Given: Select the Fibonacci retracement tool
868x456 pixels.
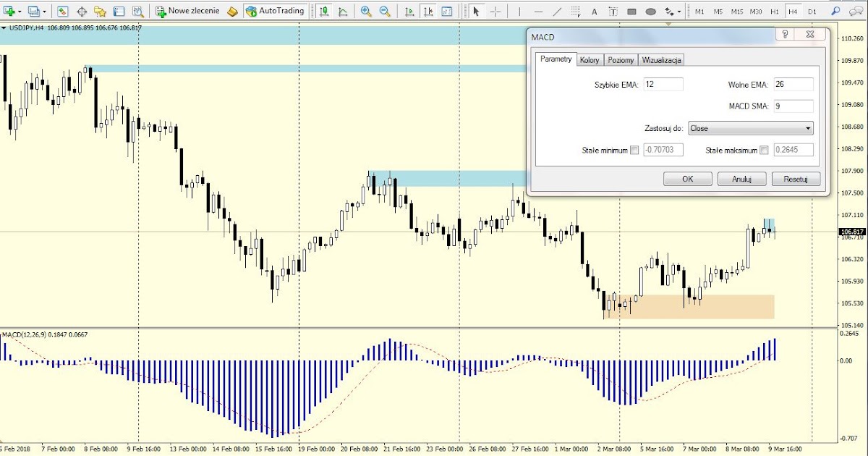Looking at the screenshot, I should tap(575, 12).
